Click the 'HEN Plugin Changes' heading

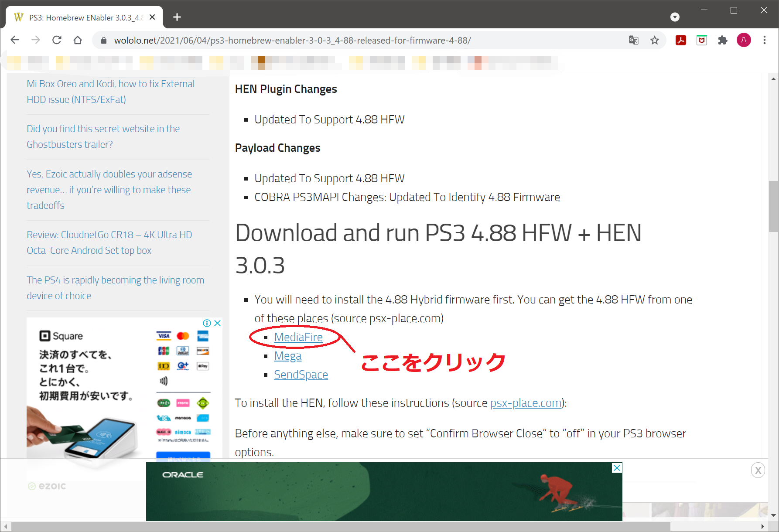pyautogui.click(x=286, y=89)
